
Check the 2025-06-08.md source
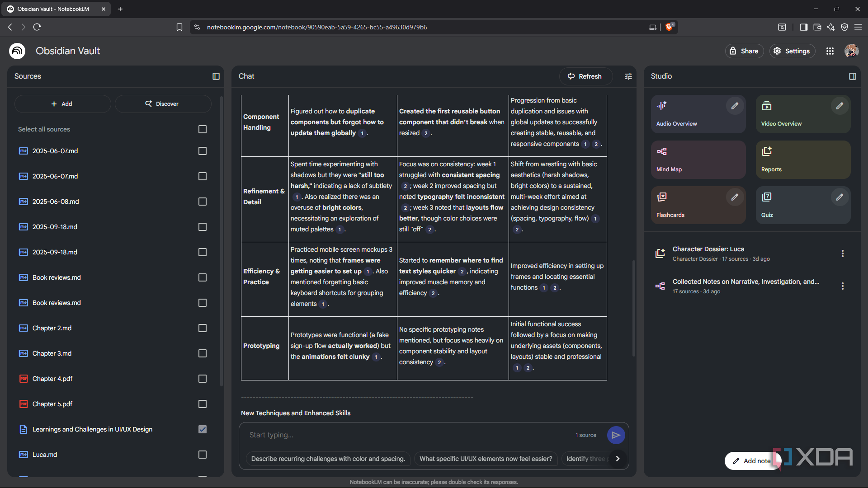pyautogui.click(x=203, y=202)
